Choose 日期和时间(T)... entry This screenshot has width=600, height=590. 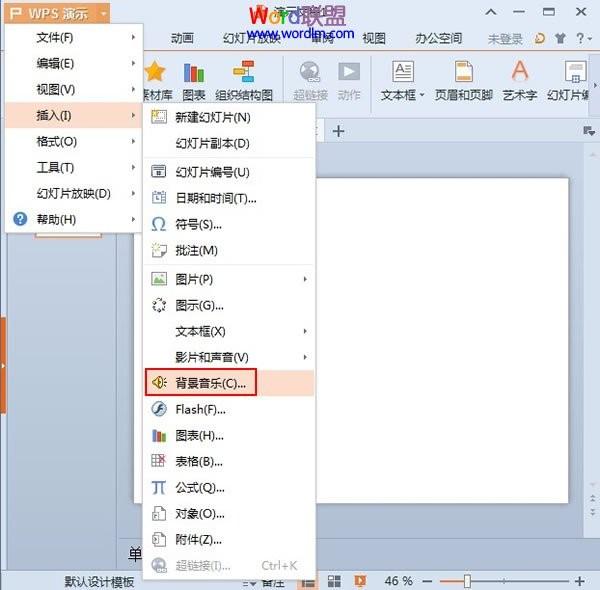(x=229, y=198)
